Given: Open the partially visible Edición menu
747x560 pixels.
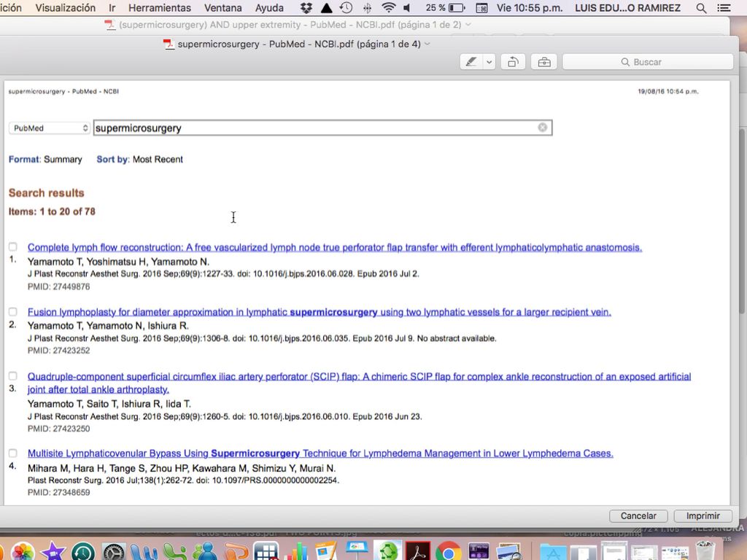Looking at the screenshot, I should (10, 7).
